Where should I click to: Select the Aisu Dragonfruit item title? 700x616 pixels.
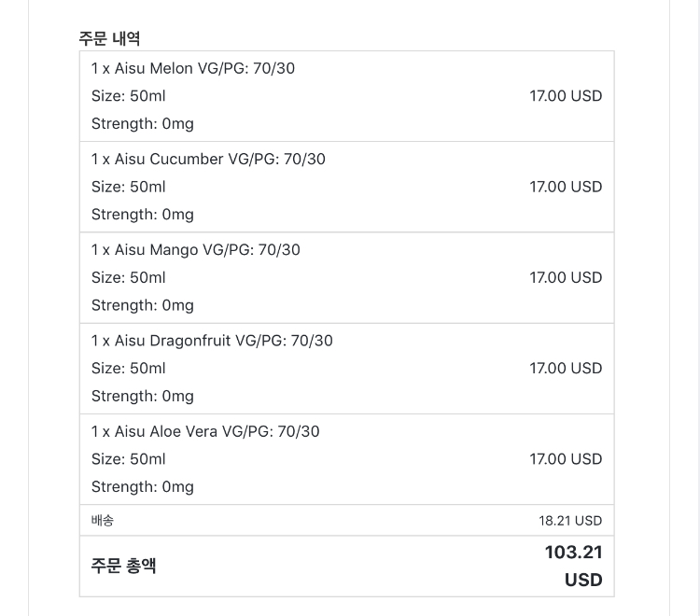tap(212, 341)
